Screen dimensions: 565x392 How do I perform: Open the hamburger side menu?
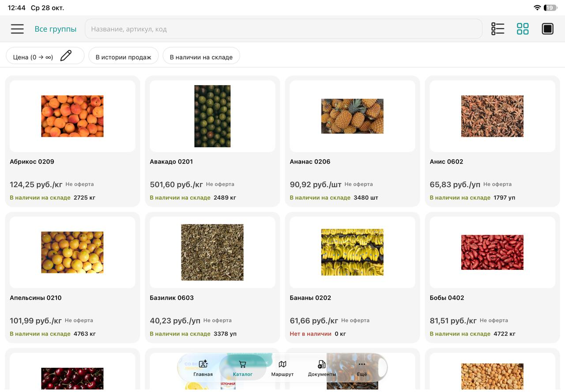[x=17, y=29]
